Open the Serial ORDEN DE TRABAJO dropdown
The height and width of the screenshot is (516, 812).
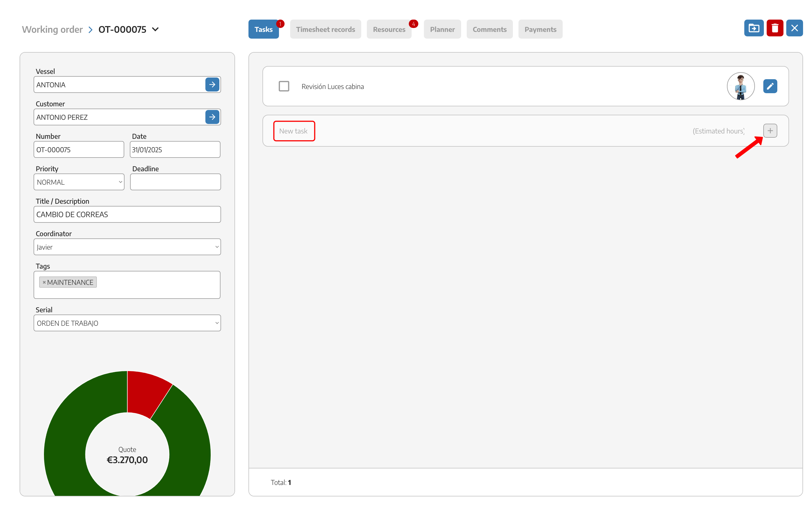(127, 323)
